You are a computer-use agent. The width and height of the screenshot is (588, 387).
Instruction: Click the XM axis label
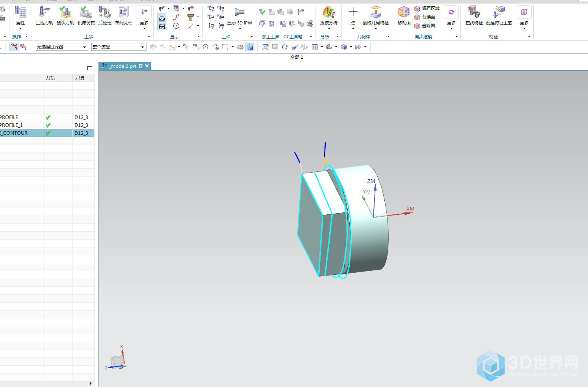coord(410,209)
